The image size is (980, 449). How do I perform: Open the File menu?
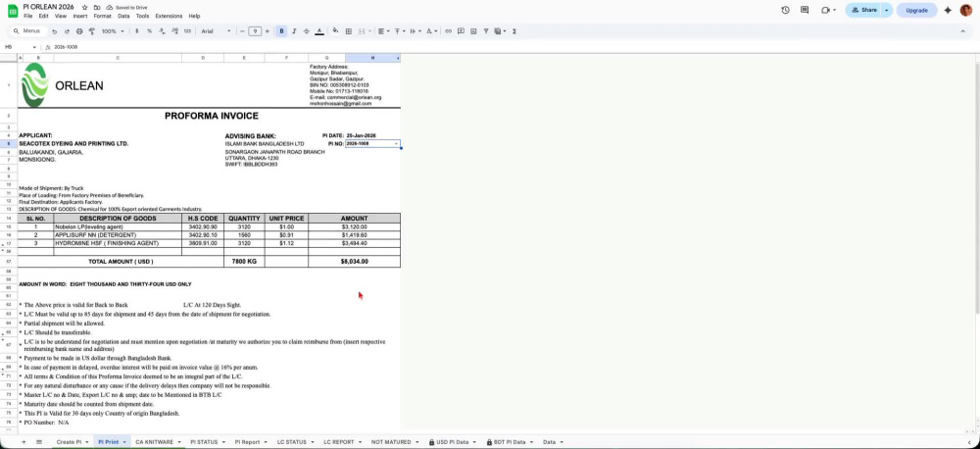[28, 17]
